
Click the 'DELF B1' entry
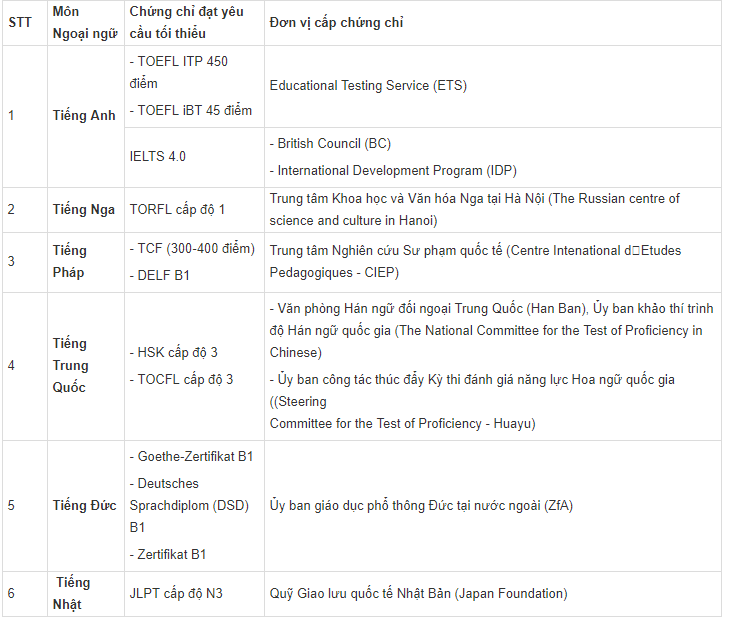point(159,275)
